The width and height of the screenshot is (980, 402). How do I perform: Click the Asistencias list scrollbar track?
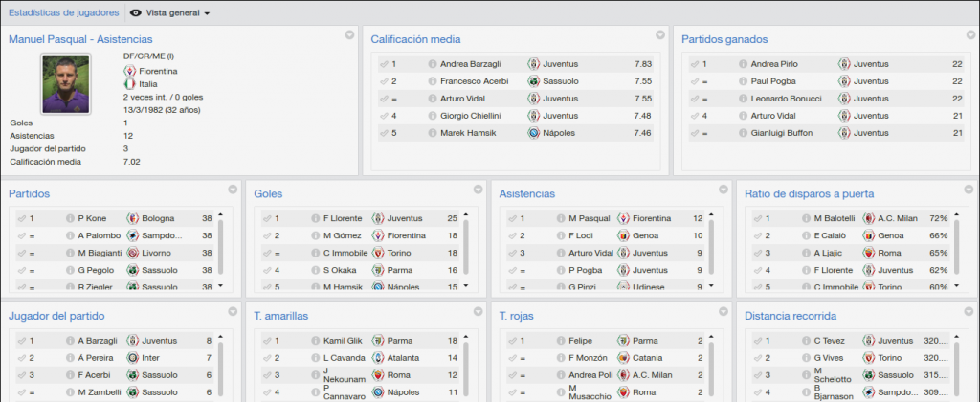(711, 249)
